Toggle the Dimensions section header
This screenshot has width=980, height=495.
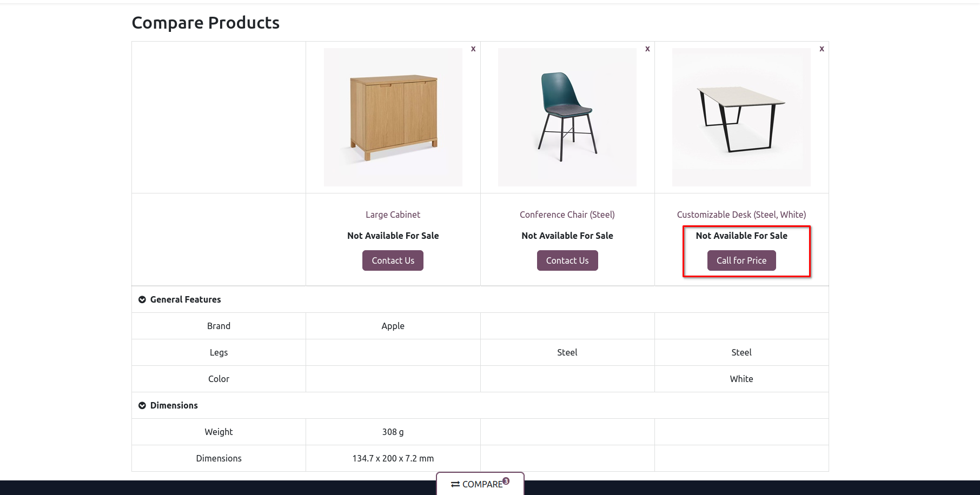[x=174, y=405]
